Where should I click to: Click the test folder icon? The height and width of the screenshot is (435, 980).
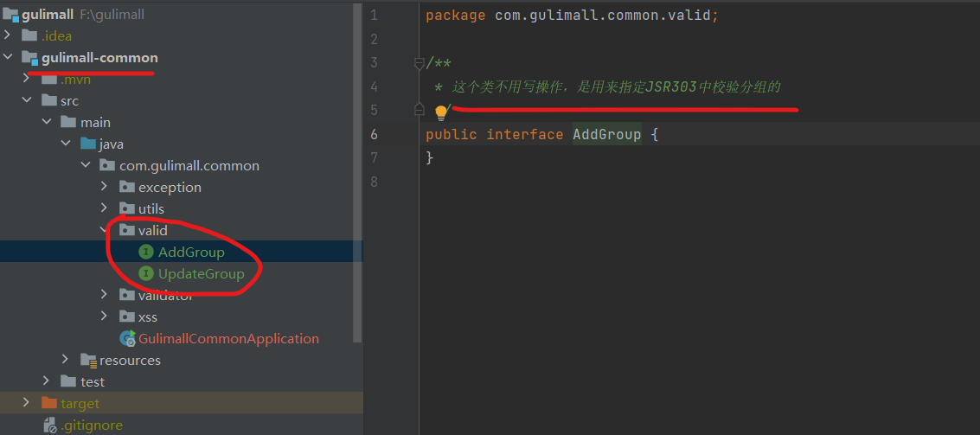(68, 381)
